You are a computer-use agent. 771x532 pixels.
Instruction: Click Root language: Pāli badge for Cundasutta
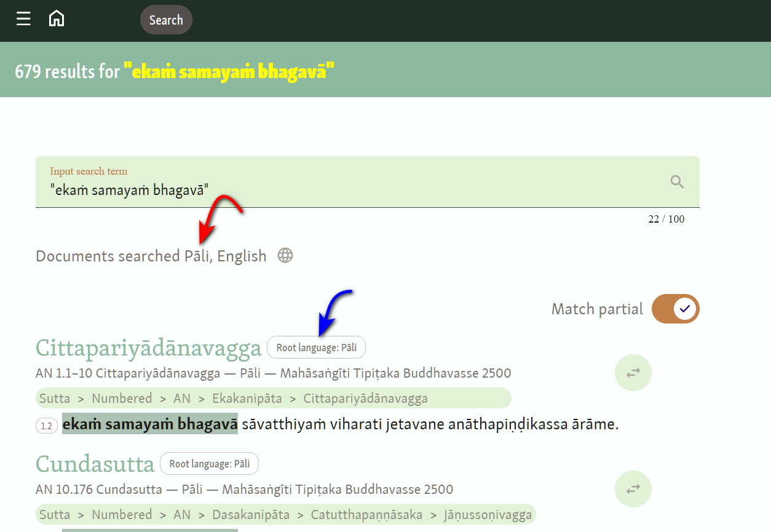tap(209, 464)
